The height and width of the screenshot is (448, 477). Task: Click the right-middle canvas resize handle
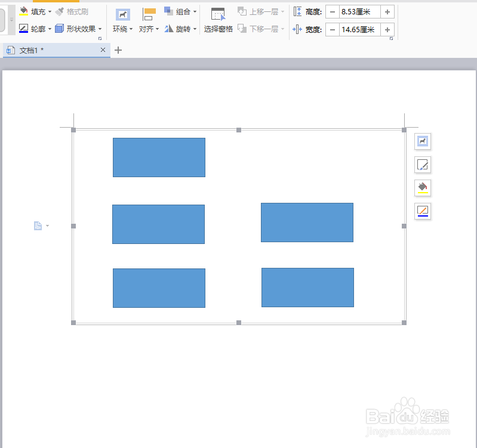click(x=404, y=226)
